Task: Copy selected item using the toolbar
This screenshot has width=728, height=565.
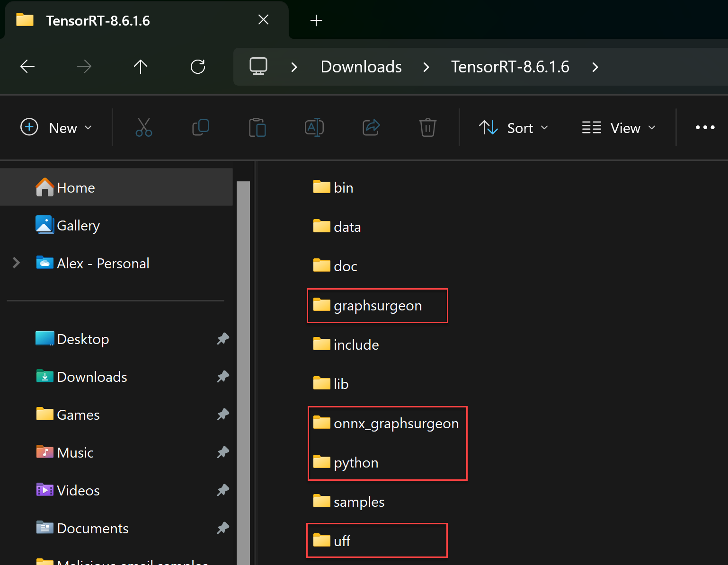Action: point(201,127)
